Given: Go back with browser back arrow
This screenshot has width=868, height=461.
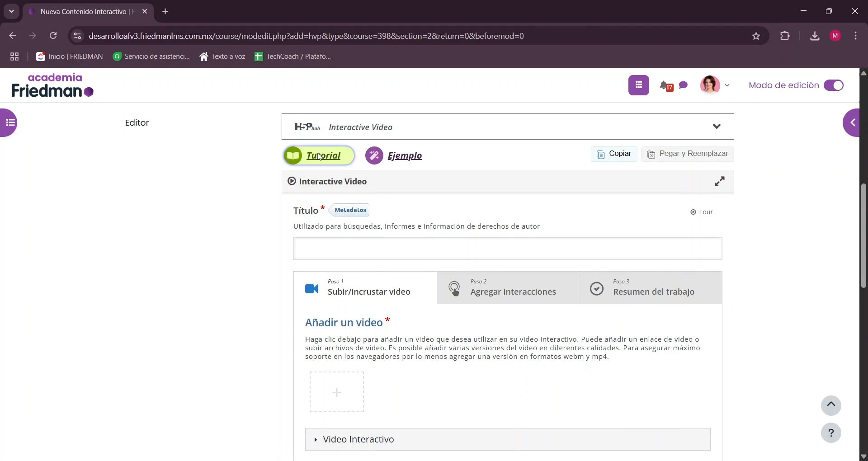Looking at the screenshot, I should 12,36.
